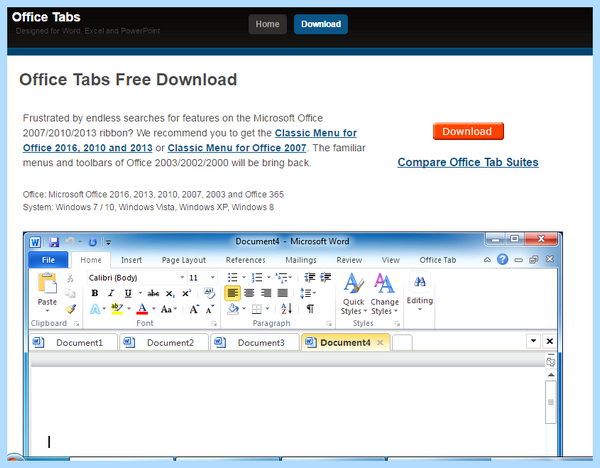Open the Calibri (Body) font name dropdown
The height and width of the screenshot is (468, 600).
pyautogui.click(x=182, y=277)
